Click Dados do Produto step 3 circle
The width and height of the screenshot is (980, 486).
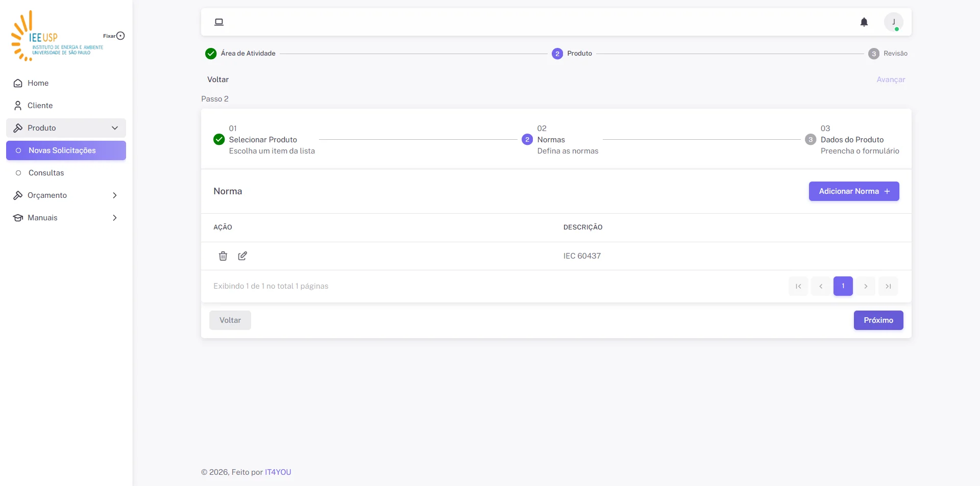click(811, 139)
